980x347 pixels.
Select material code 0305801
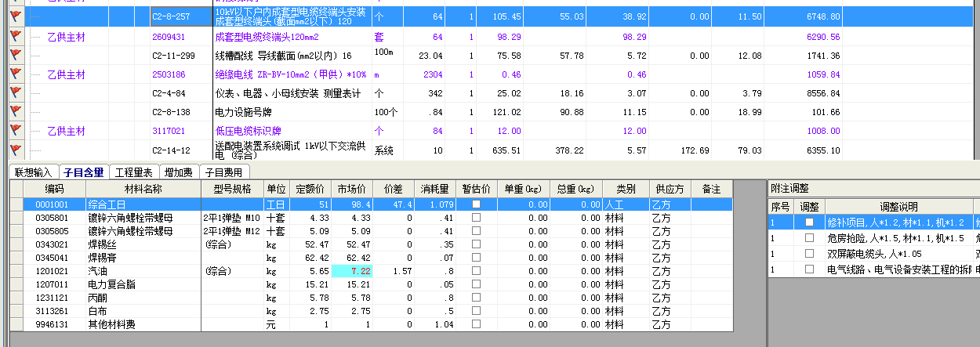[x=51, y=217]
